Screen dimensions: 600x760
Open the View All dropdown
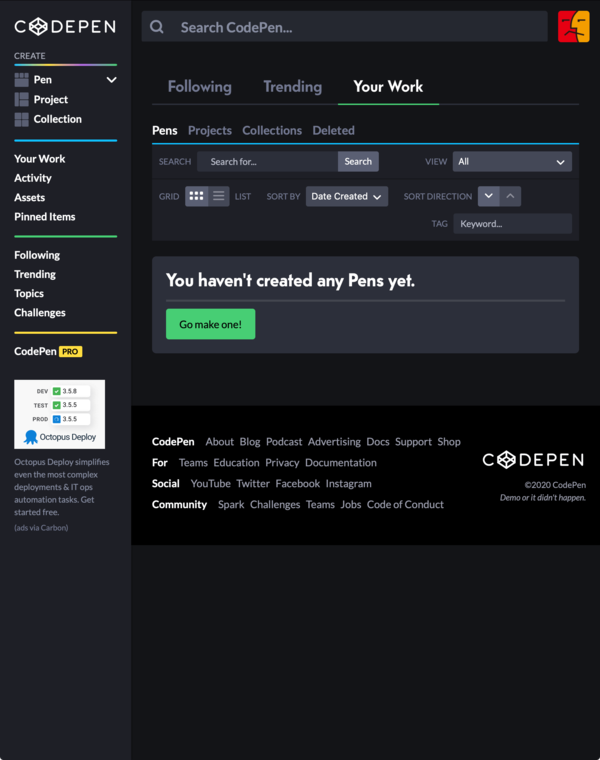point(512,161)
